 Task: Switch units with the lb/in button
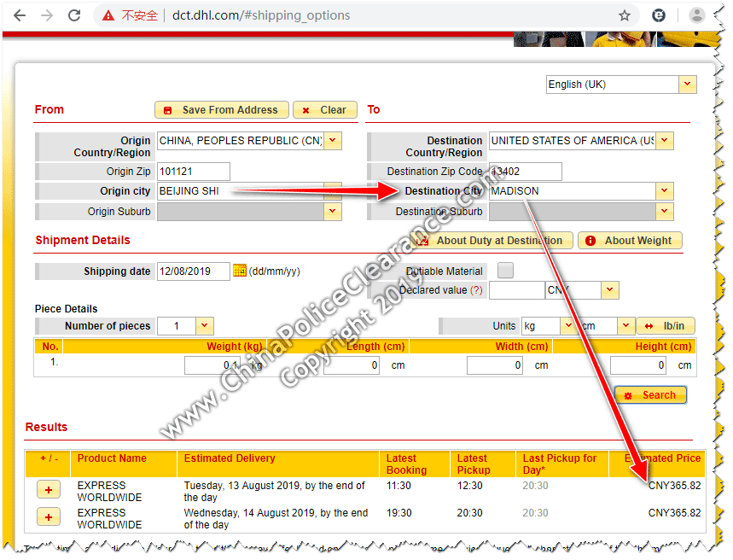666,325
